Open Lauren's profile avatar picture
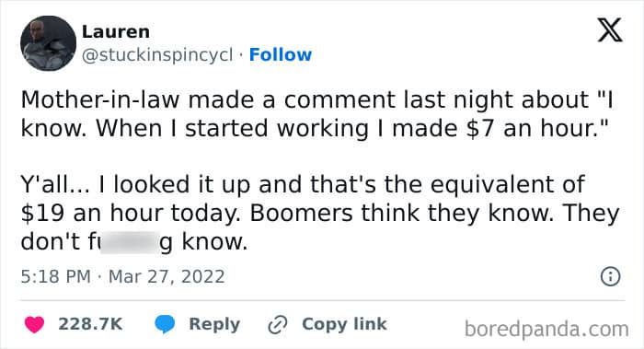644x349 pixels. tap(48, 43)
